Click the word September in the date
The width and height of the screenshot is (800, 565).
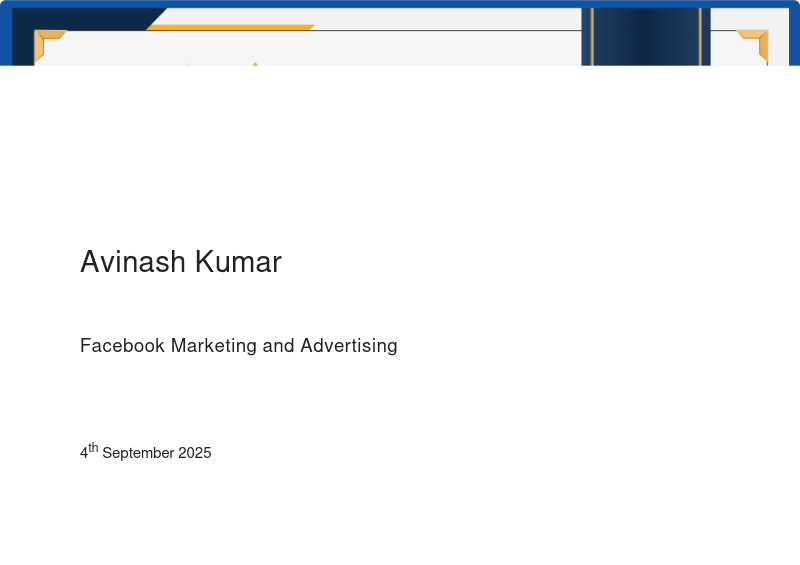coord(138,453)
